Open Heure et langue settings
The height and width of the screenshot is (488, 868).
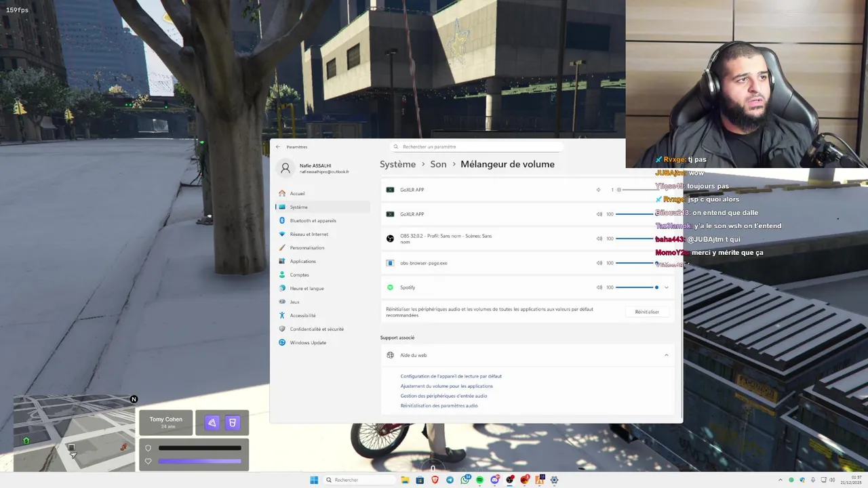(x=323, y=288)
